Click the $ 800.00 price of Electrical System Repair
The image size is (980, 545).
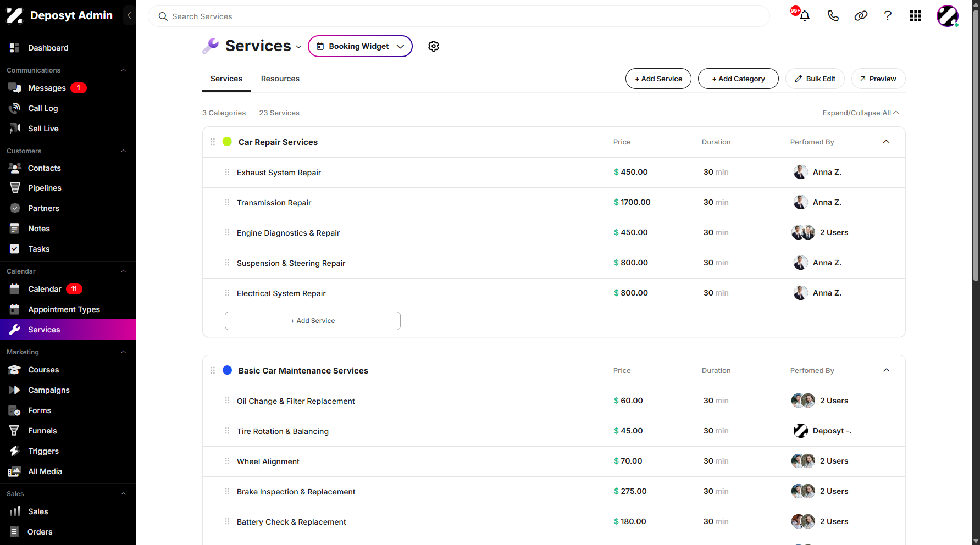[x=631, y=293]
